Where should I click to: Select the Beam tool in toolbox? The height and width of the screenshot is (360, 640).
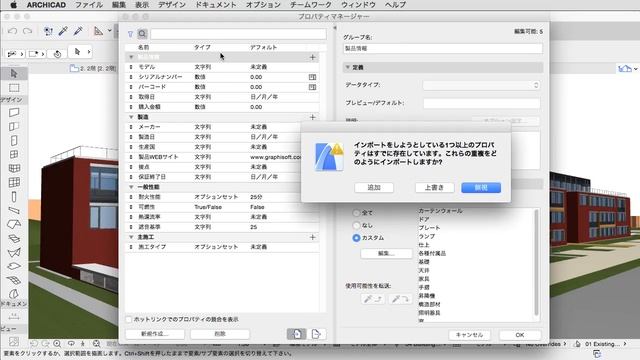point(14,211)
